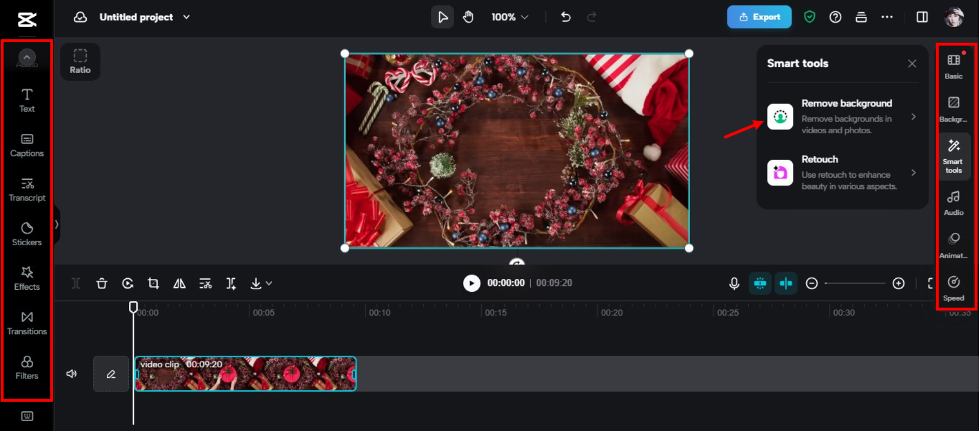Start voice recording with the microphone icon
980x431 pixels.
pos(734,283)
